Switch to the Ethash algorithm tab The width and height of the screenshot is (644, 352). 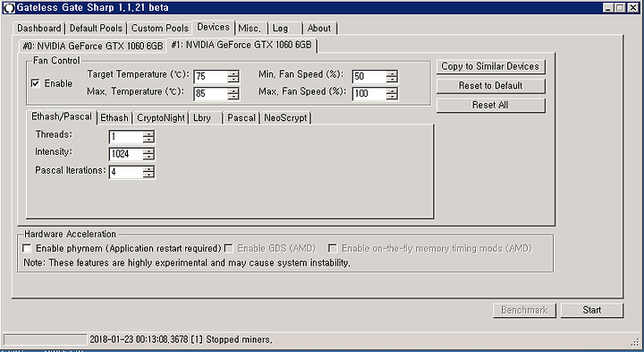pos(114,118)
